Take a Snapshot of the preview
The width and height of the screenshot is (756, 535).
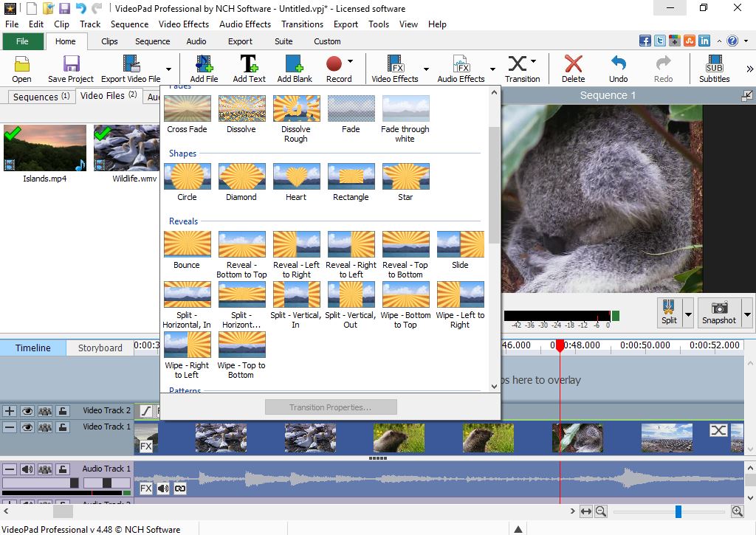tap(719, 312)
